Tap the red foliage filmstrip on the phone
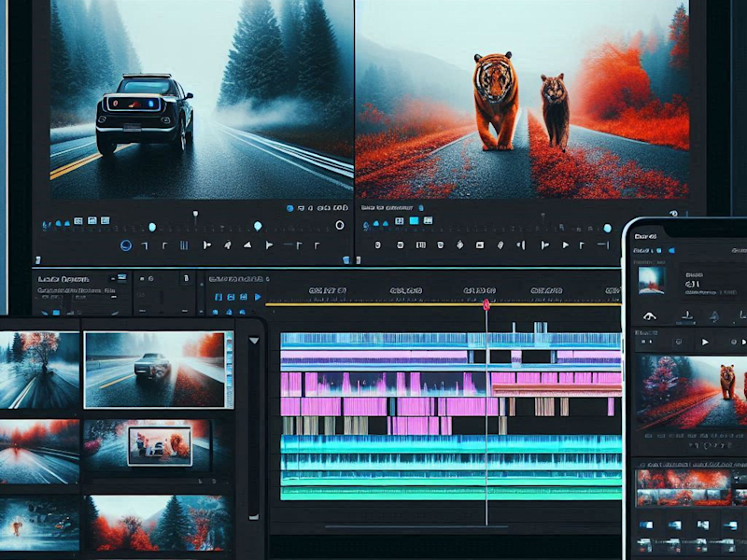 (684, 486)
